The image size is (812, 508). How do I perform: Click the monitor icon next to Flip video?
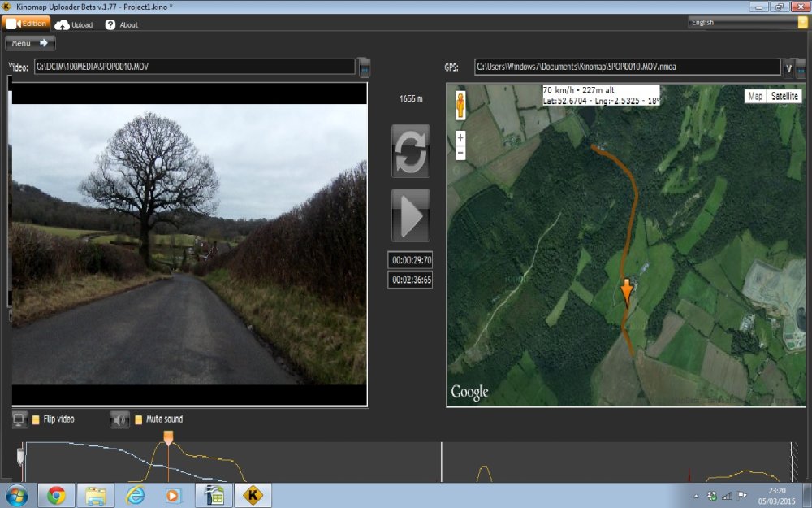[x=20, y=419]
